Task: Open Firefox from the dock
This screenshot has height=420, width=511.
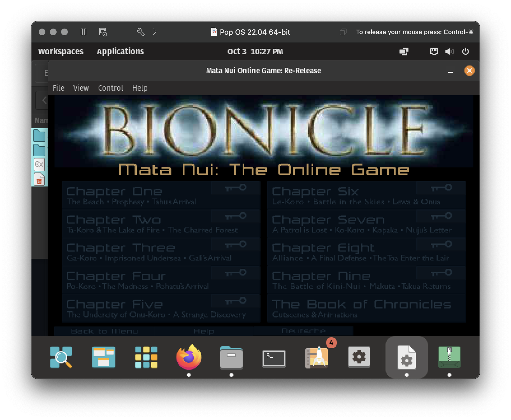Action: point(189,358)
